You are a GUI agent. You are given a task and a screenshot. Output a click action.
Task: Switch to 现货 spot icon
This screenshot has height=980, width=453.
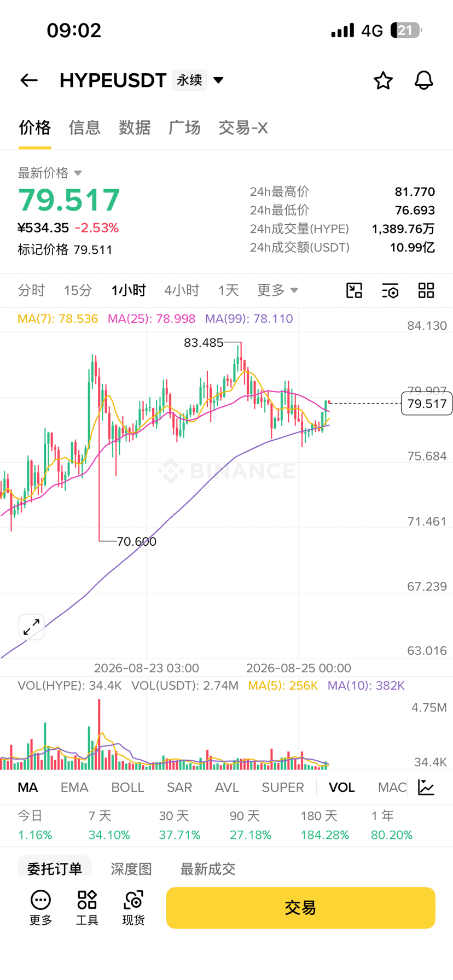(x=133, y=907)
